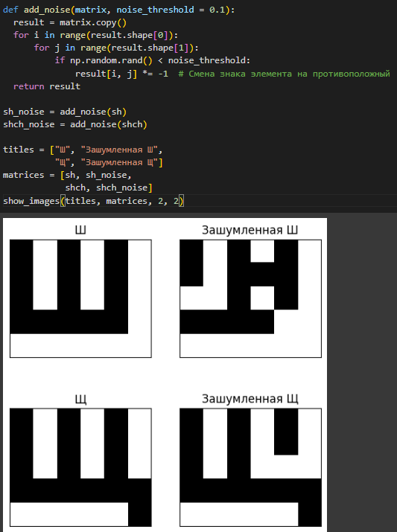
Task: Click the plot title text 'Зашумленная Щ'
Action: coord(250,399)
